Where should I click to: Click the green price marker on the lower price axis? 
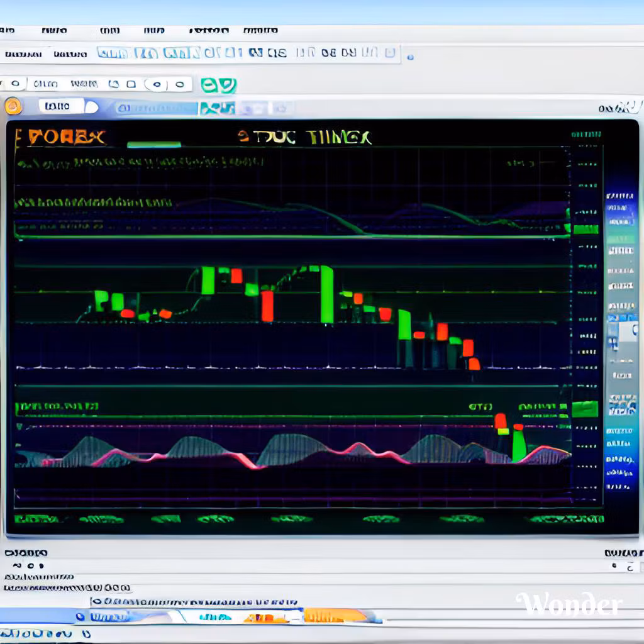pos(584,409)
